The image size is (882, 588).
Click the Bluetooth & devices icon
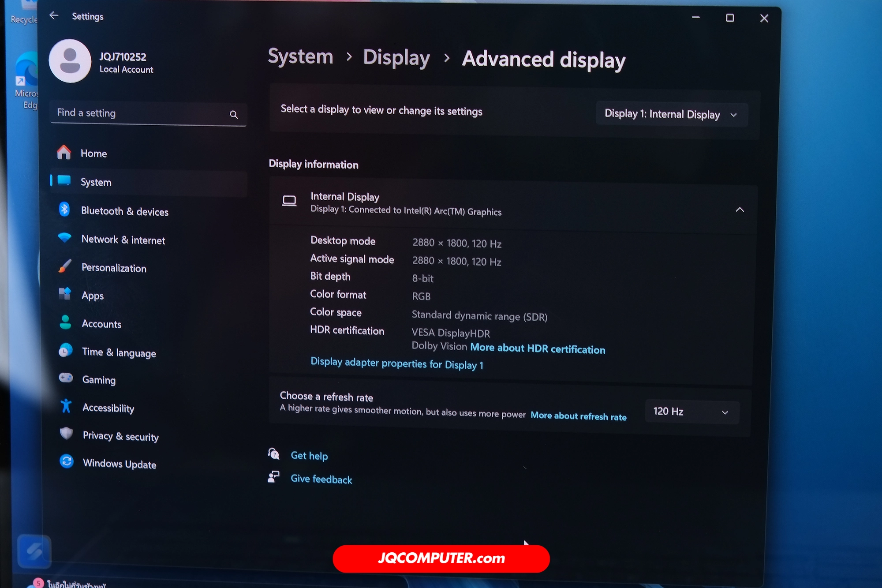pyautogui.click(x=64, y=210)
